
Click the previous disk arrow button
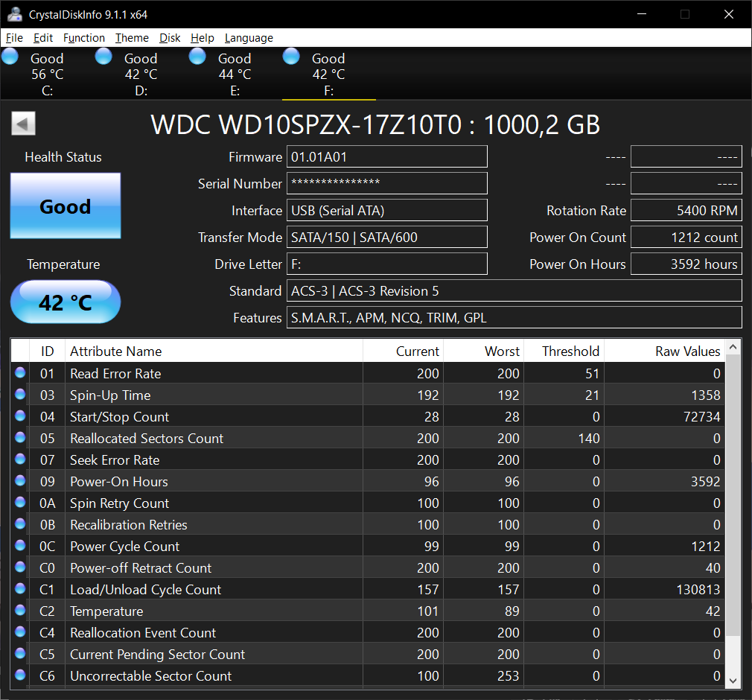click(x=24, y=124)
